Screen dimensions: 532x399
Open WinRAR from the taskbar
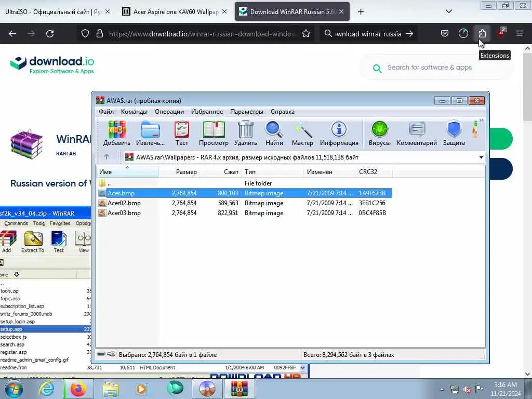click(240, 389)
